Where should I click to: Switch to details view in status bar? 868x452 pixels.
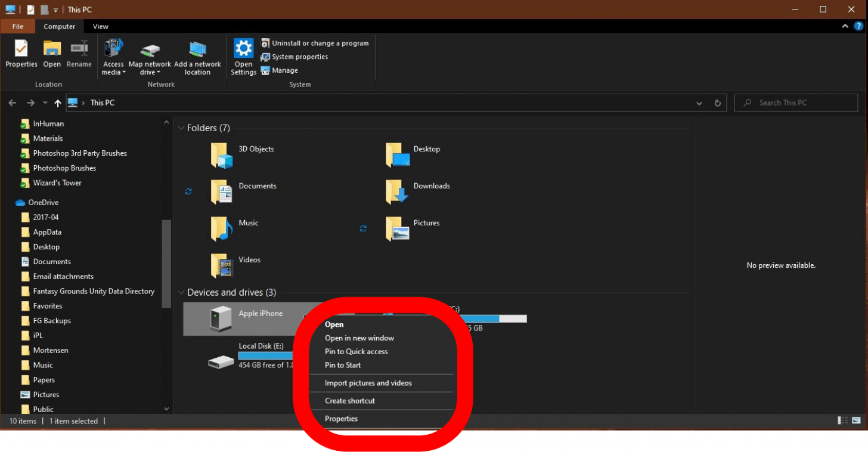(x=842, y=420)
